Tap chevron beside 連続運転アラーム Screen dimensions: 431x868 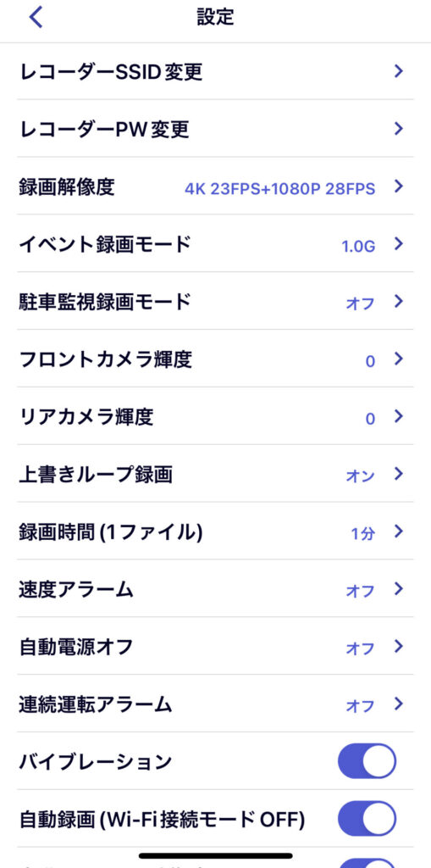point(398,704)
